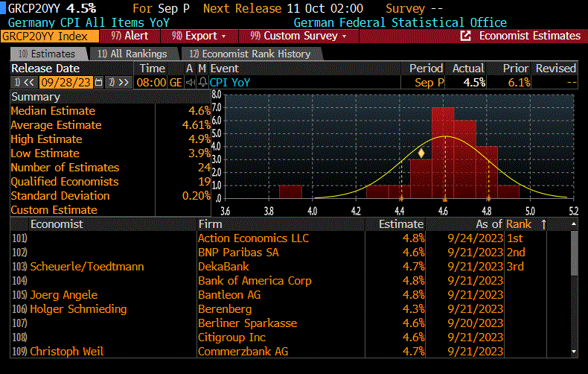Viewport: 588px width, 374px height.
Task: Open the calendar picker beside release date
Action: (x=99, y=83)
